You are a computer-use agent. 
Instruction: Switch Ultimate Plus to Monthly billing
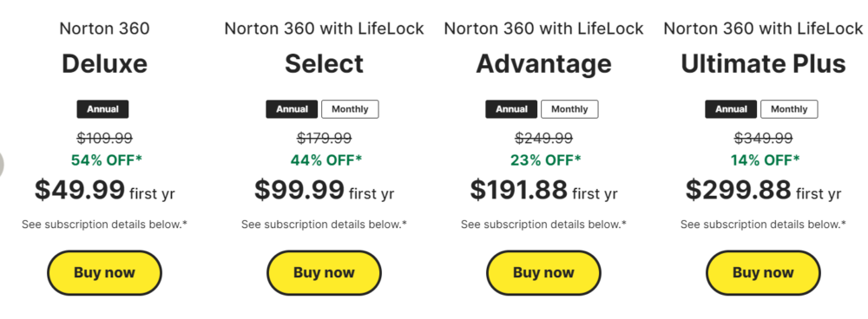point(789,109)
